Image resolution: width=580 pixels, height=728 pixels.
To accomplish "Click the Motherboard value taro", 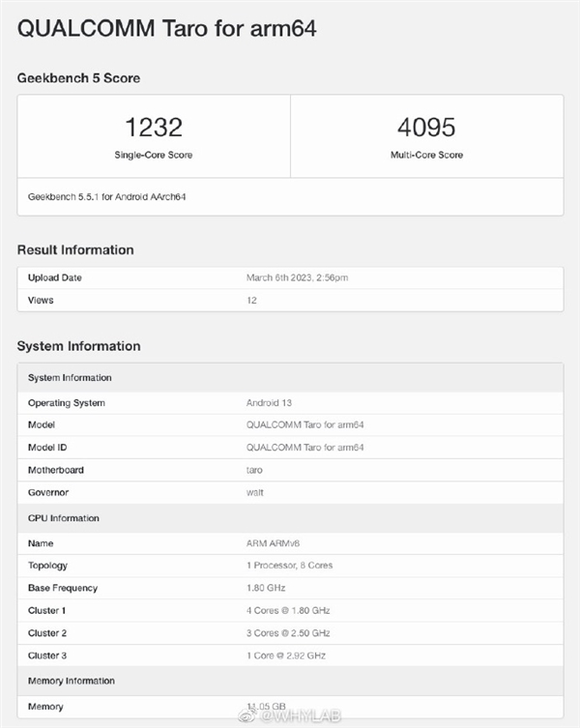I will coord(254,470).
